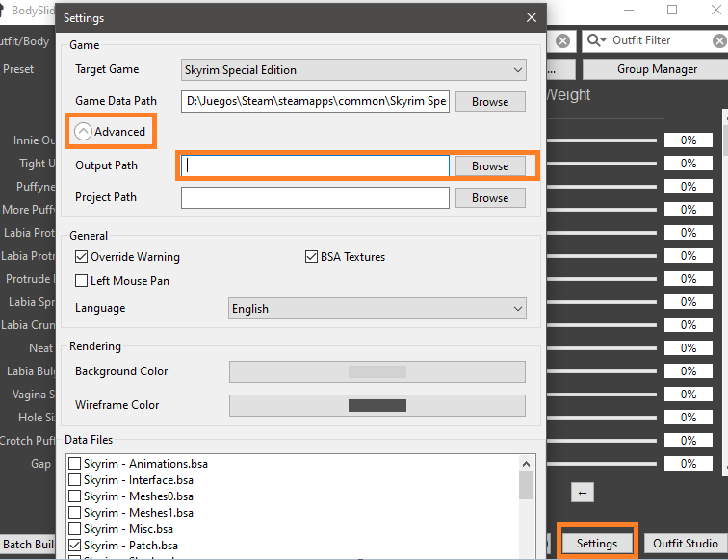
Task: Open the Group Manager in BodySlide
Action: tap(657, 69)
